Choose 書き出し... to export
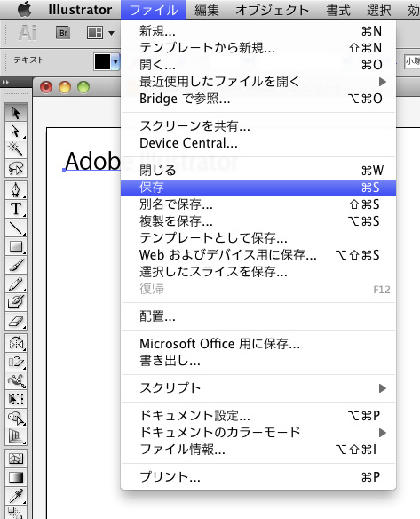This screenshot has width=420, height=519. tap(258, 361)
